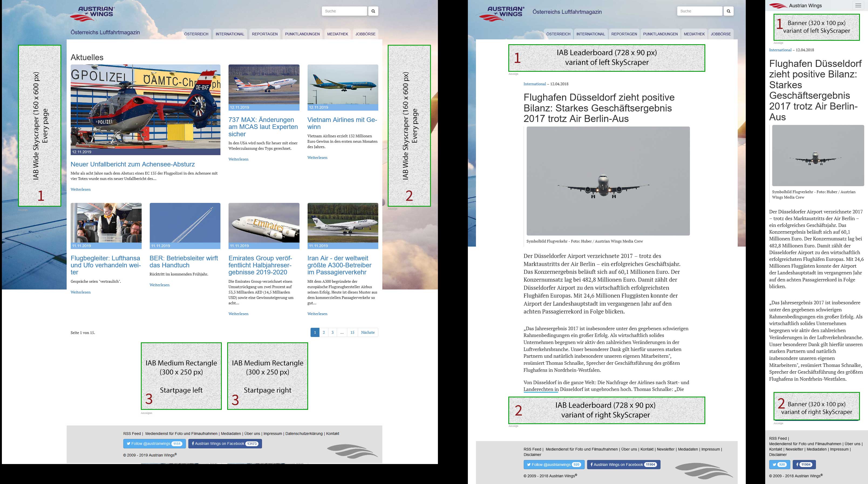
Task: Focus the Suche search field in tablet article view
Action: click(700, 11)
